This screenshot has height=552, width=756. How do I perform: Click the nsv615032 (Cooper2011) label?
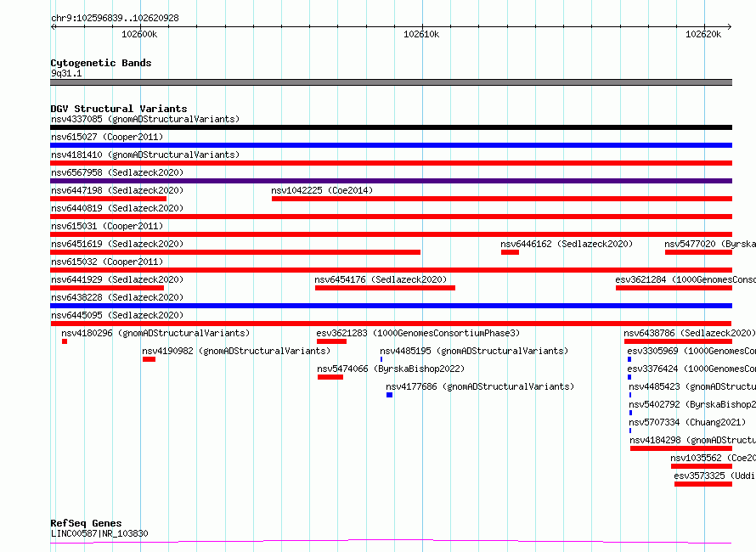pyautogui.click(x=107, y=262)
